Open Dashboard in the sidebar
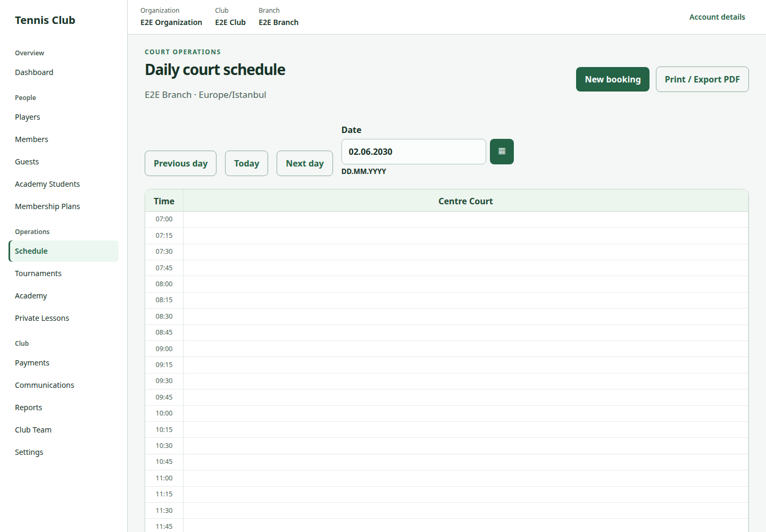The width and height of the screenshot is (766, 532). 34,72
